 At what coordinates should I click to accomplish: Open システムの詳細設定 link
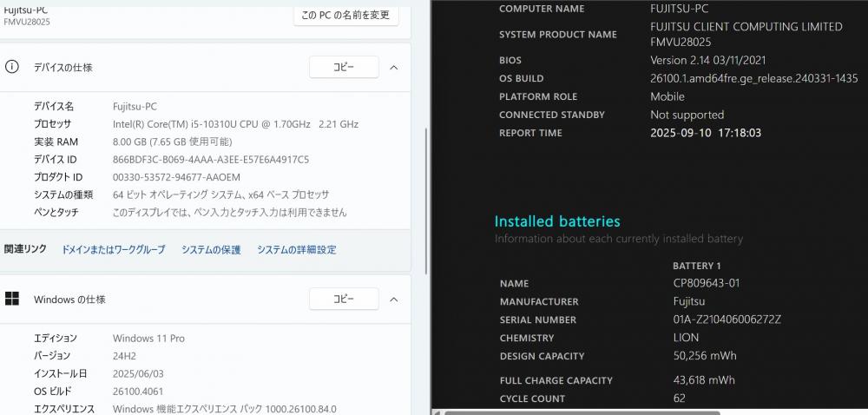pos(296,249)
